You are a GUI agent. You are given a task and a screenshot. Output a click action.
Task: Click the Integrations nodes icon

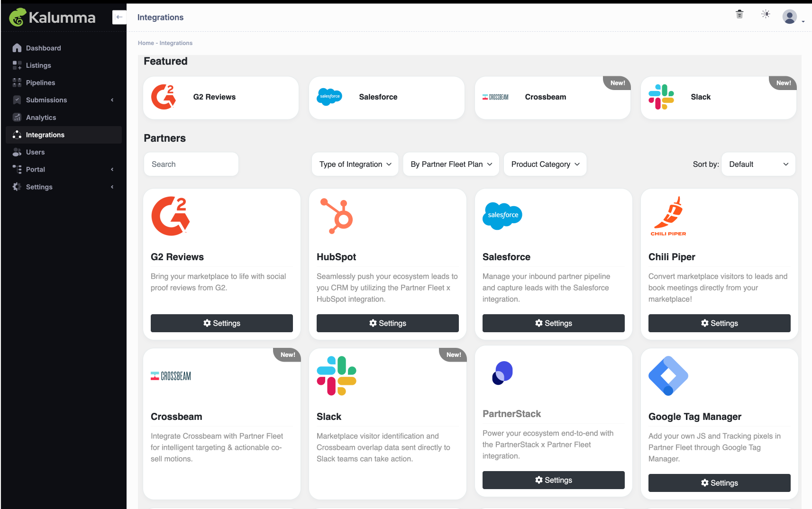pyautogui.click(x=17, y=135)
